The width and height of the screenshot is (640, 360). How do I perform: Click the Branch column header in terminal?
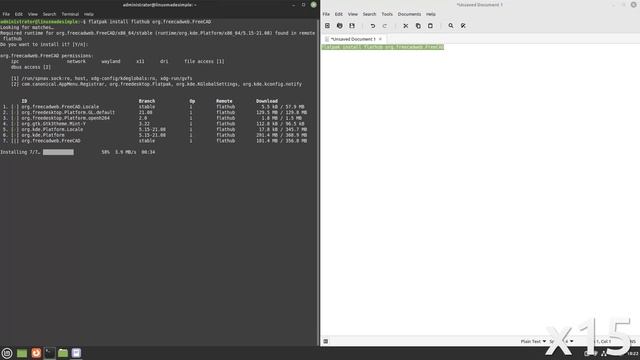point(147,101)
